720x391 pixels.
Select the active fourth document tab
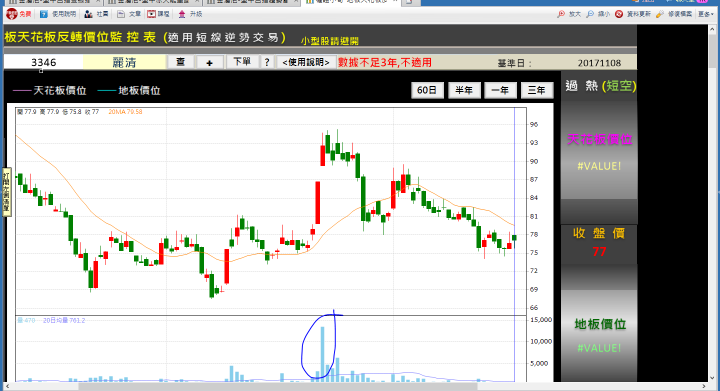pyautogui.click(x=351, y=2)
